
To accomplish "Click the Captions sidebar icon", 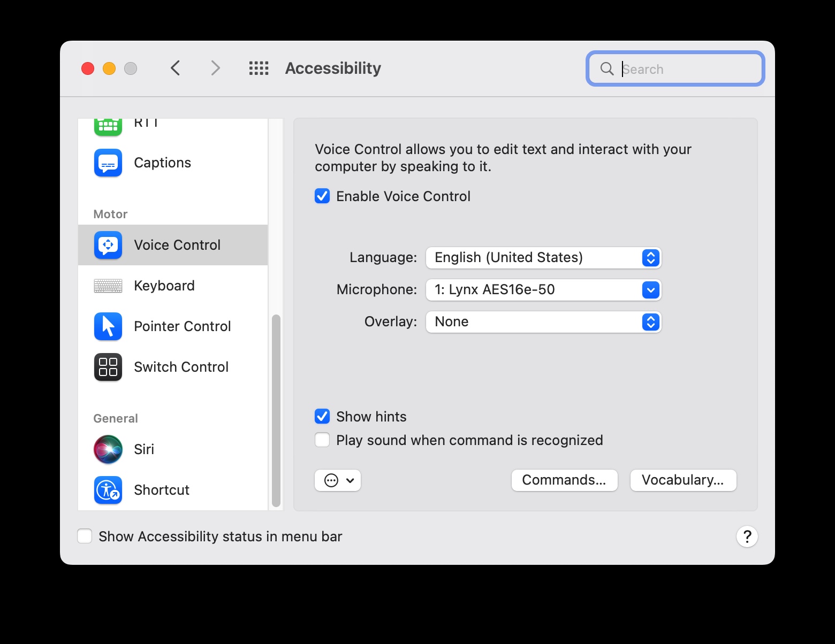I will (x=108, y=163).
